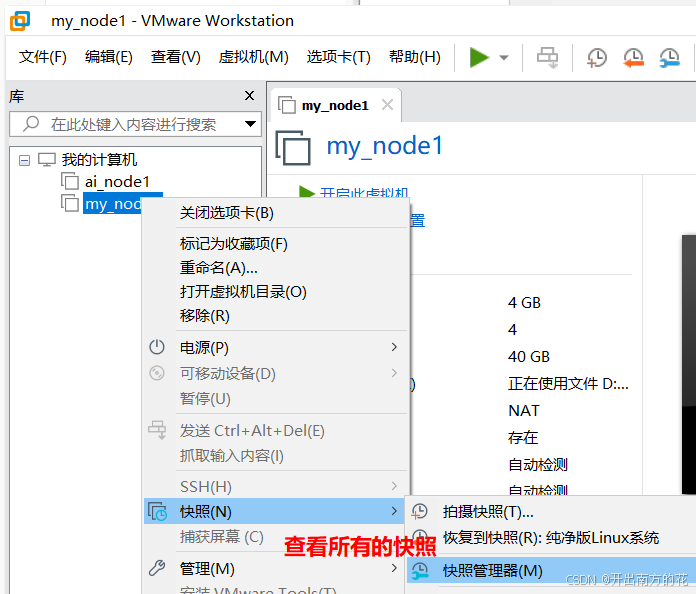Viewport: 696px width, 594px height.
Task: Click icon beside 快照管理器(M)
Action: pos(419,570)
